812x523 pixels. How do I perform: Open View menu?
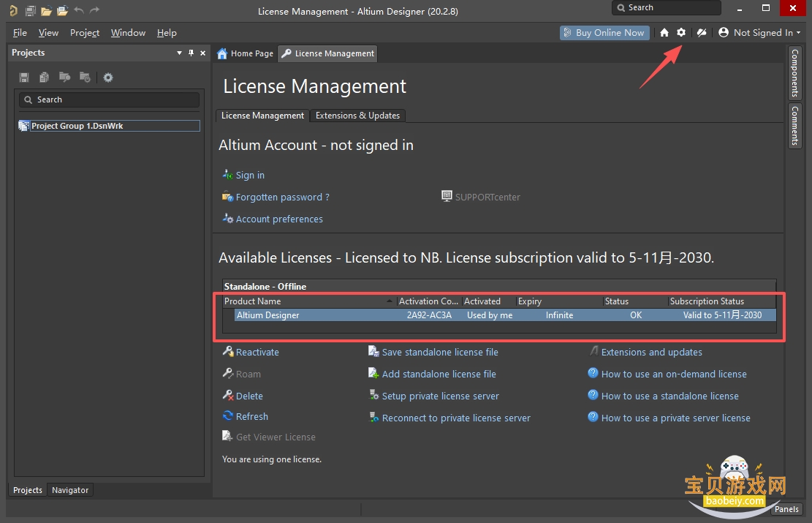point(48,33)
